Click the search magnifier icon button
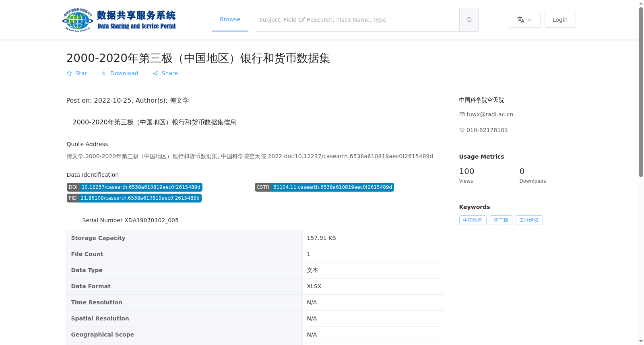 point(469,20)
